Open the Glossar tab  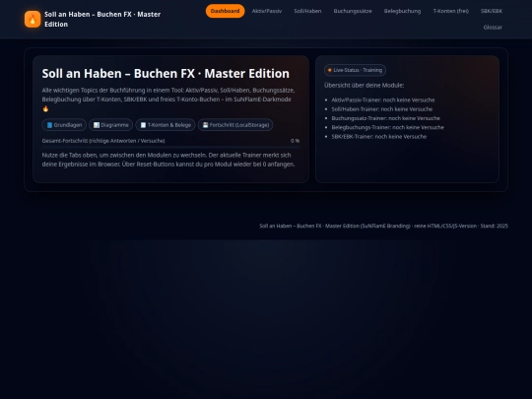pyautogui.click(x=493, y=28)
